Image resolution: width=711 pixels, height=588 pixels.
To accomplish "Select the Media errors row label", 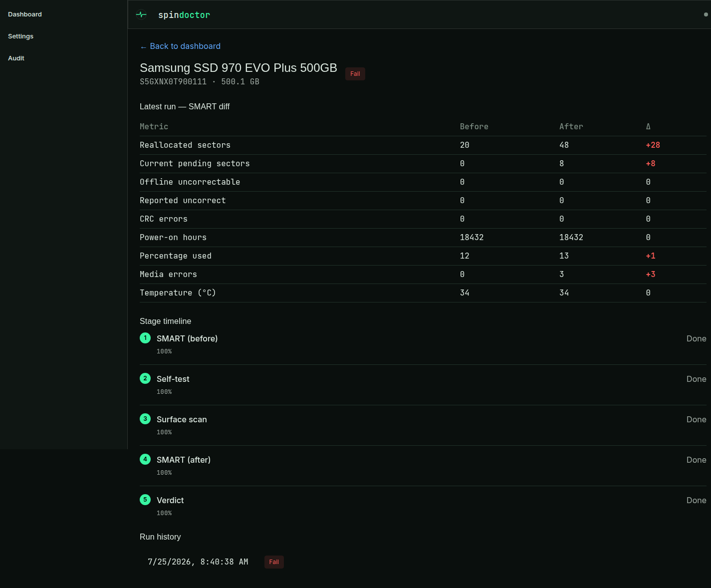I will [x=169, y=275].
